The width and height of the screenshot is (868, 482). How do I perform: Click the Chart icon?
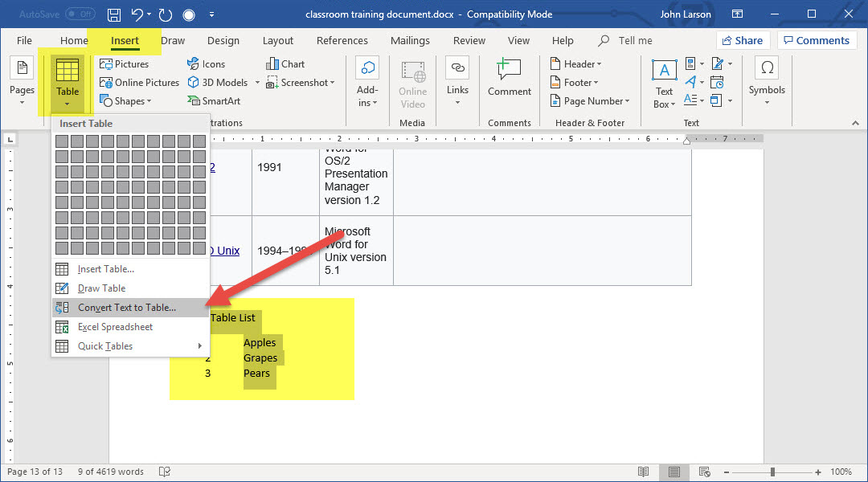(285, 64)
